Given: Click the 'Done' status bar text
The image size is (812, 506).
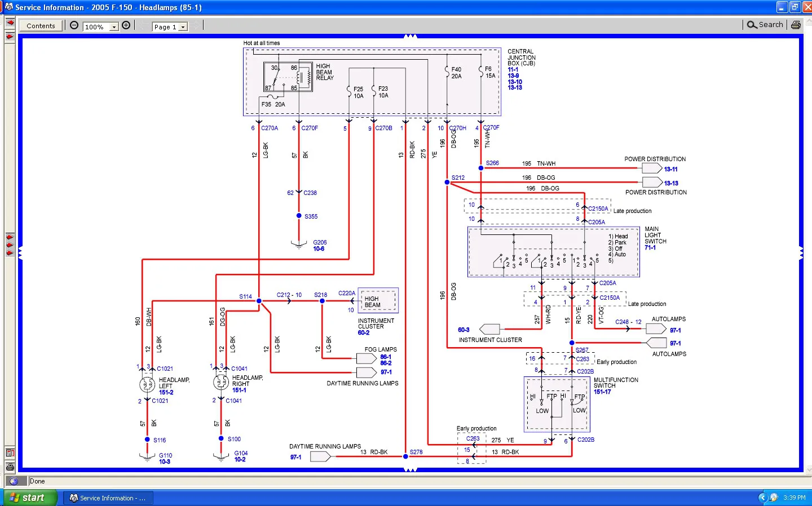Looking at the screenshot, I should coord(37,481).
